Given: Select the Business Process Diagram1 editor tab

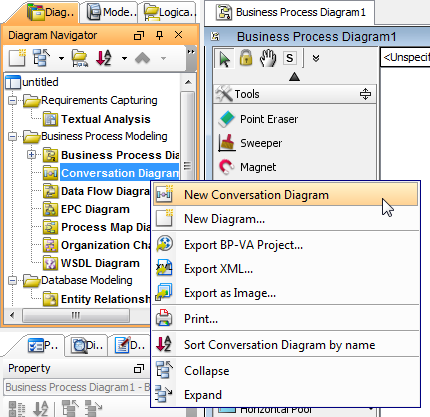Looking at the screenshot, I should point(291,13).
